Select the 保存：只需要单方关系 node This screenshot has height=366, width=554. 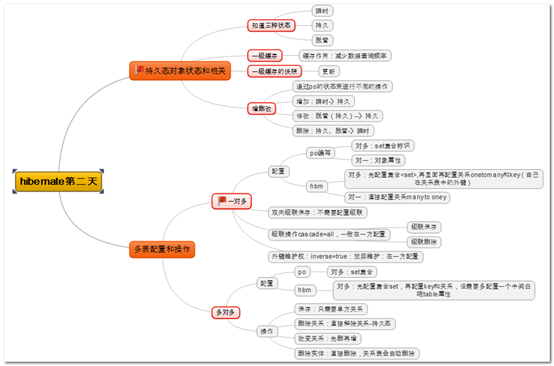[x=331, y=309]
